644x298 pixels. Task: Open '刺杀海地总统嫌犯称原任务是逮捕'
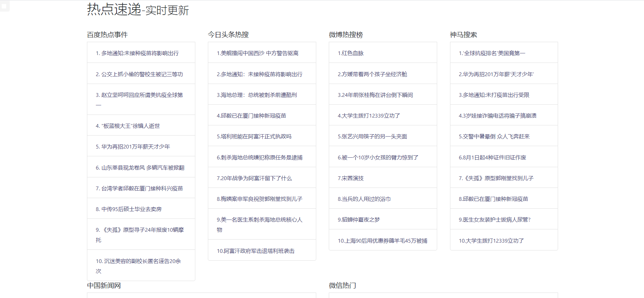(x=260, y=158)
